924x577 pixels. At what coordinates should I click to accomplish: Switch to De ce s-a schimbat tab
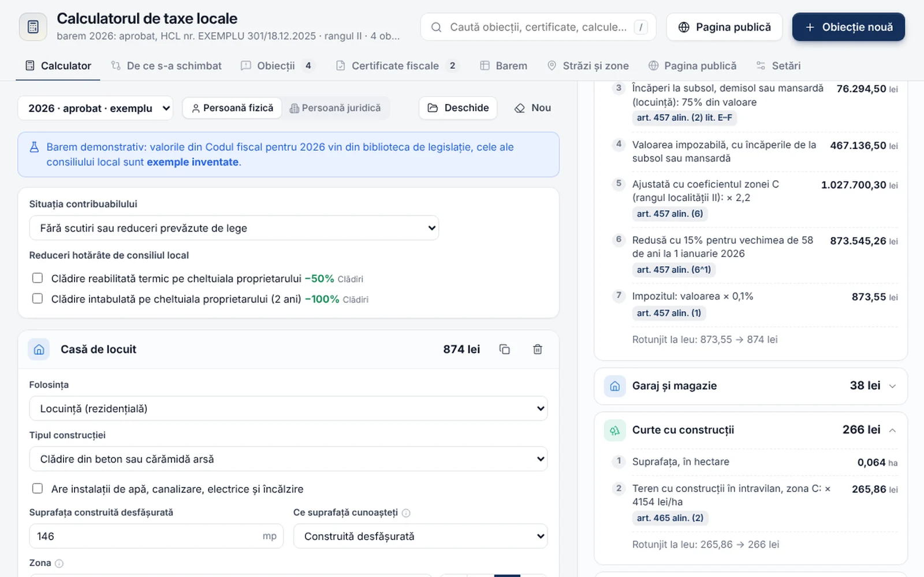166,66
